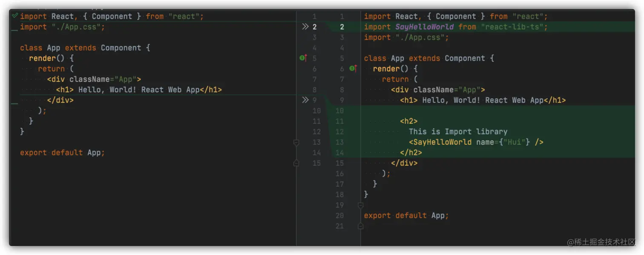
Task: Toggle the fold marker at line 21
Action: coord(360,226)
